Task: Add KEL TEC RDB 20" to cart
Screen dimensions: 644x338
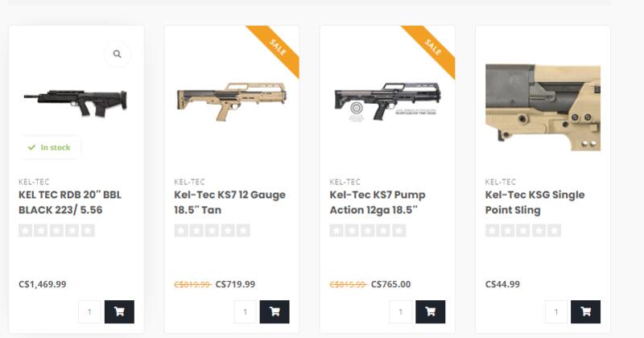Action: coord(119,311)
